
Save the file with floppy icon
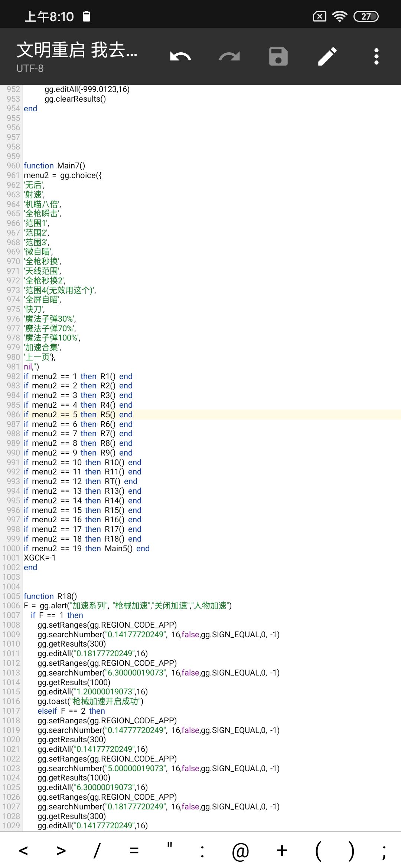pos(278,56)
